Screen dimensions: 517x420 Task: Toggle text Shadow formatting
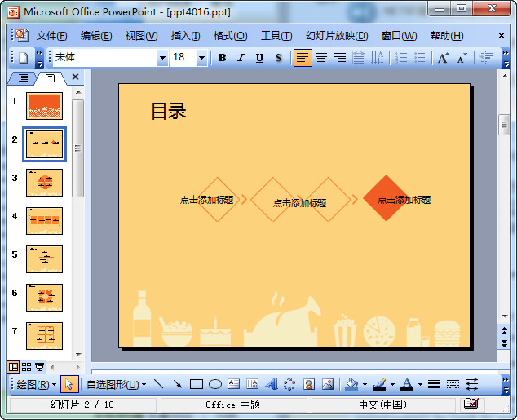pyautogui.click(x=279, y=58)
